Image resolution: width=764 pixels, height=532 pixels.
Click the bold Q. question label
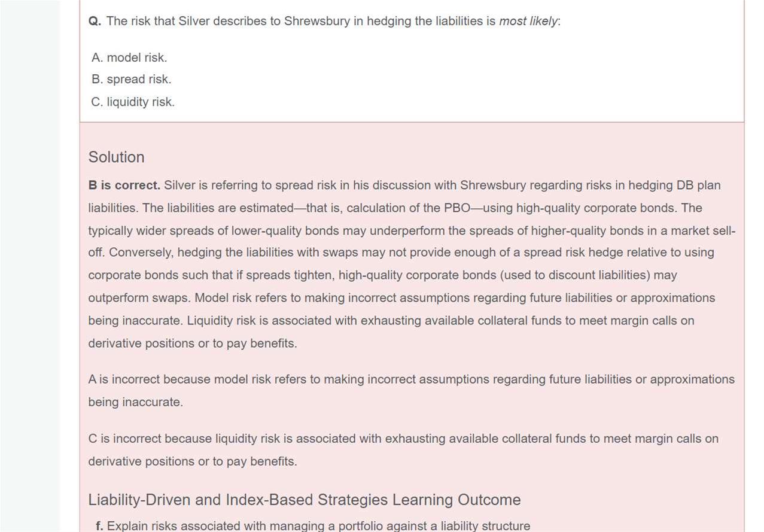pyautogui.click(x=95, y=21)
